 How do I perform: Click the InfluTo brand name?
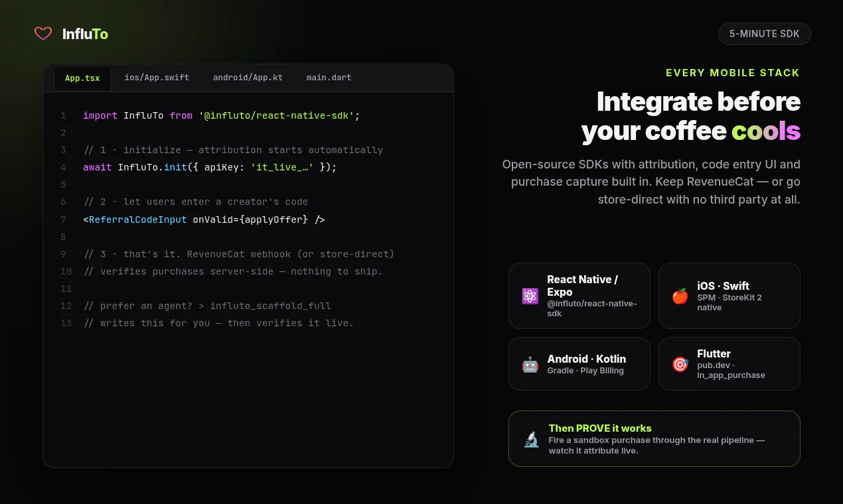click(85, 34)
